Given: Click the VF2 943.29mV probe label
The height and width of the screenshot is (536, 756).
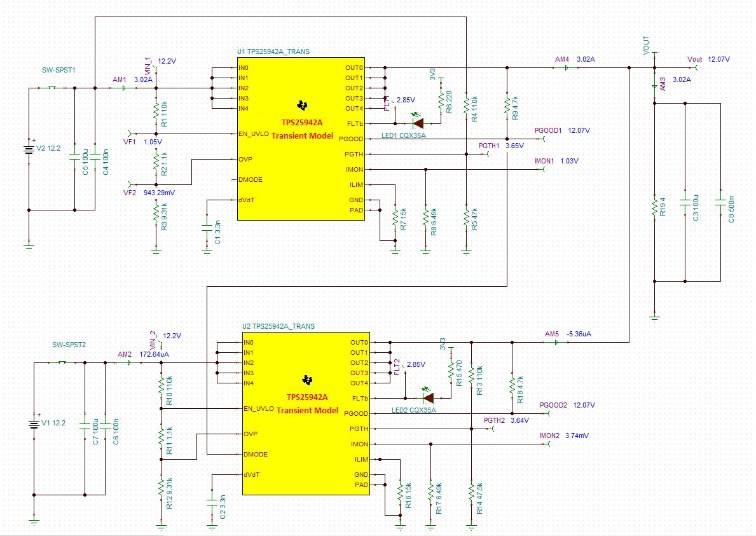Looking at the screenshot, I should [x=149, y=193].
